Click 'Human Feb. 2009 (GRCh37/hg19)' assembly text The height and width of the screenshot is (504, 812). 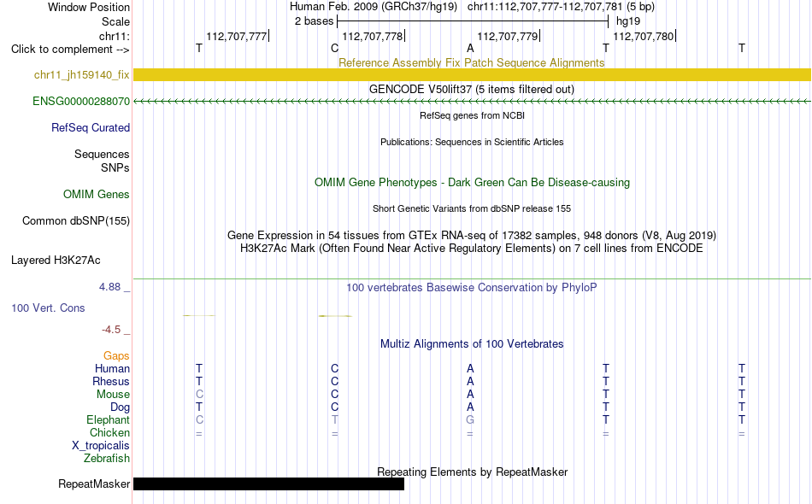(x=374, y=7)
